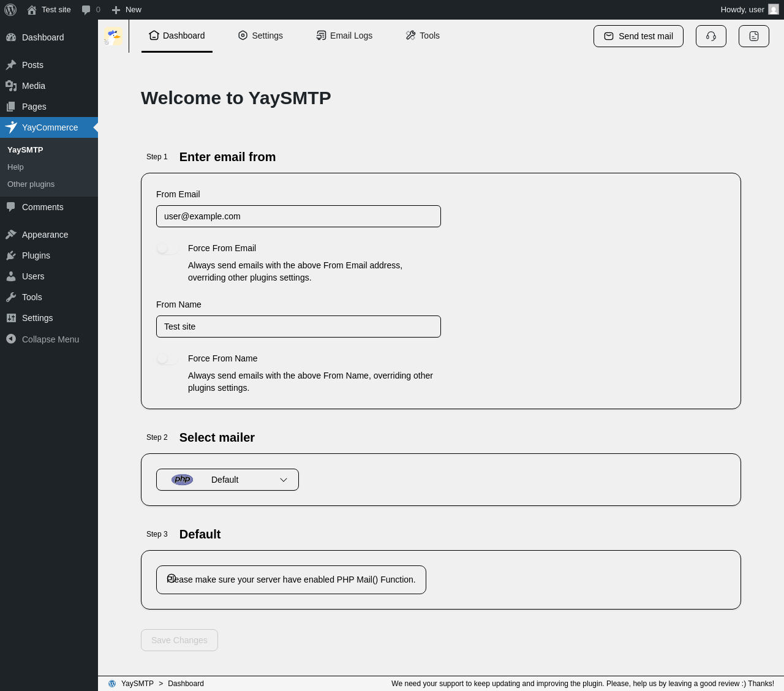Screen dimensions: 784x691
Task: Click the PHP logo in mailer selector
Action: coord(183,480)
